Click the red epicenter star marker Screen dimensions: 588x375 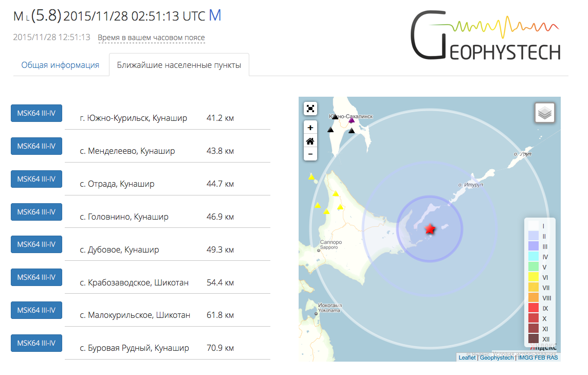[430, 229]
